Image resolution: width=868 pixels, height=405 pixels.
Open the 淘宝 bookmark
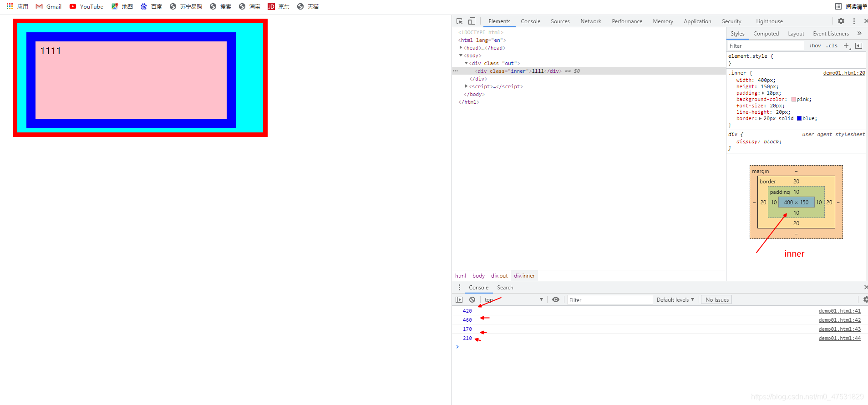point(249,6)
